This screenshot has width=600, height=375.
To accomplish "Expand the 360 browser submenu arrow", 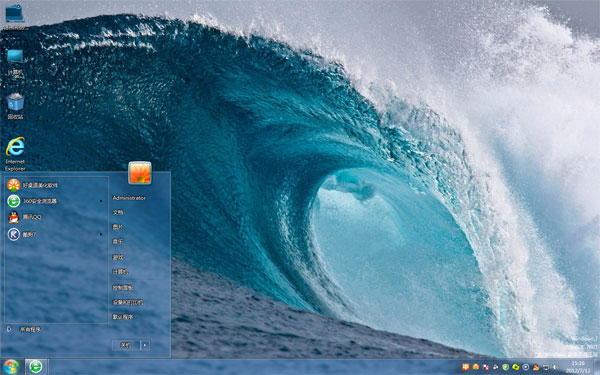I will [101, 201].
